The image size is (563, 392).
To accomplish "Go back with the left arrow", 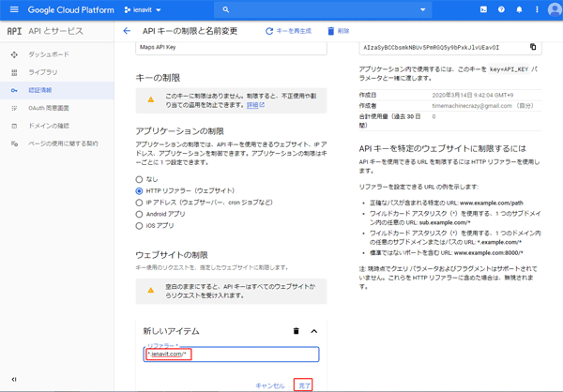I will pos(127,31).
